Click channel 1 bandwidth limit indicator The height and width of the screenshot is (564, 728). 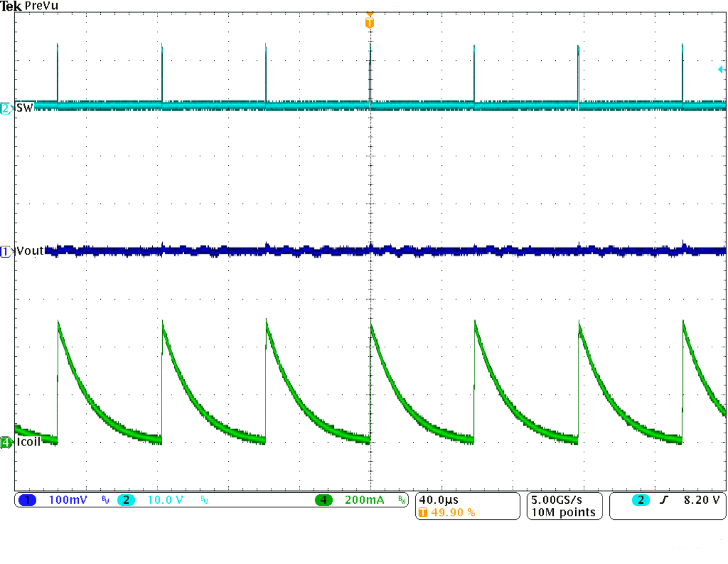(105, 500)
